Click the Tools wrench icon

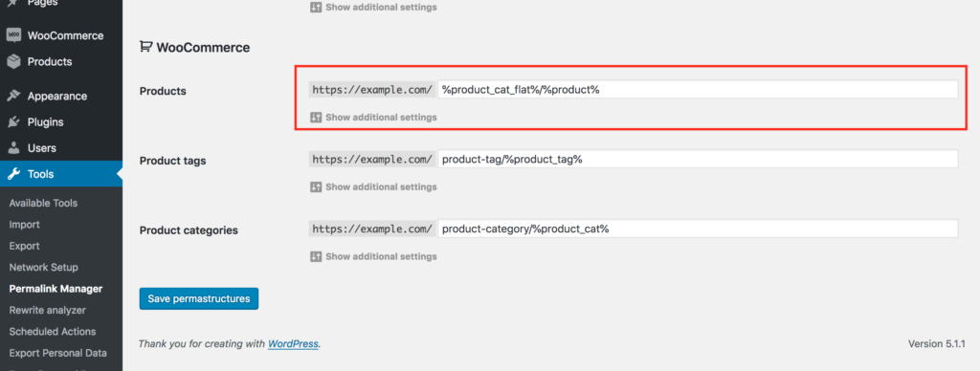(13, 174)
